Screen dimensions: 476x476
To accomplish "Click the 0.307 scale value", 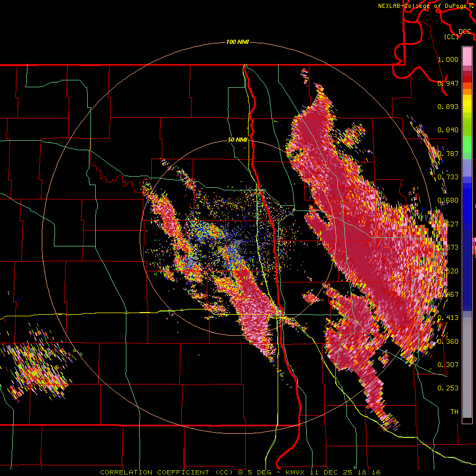I will click(x=448, y=365).
